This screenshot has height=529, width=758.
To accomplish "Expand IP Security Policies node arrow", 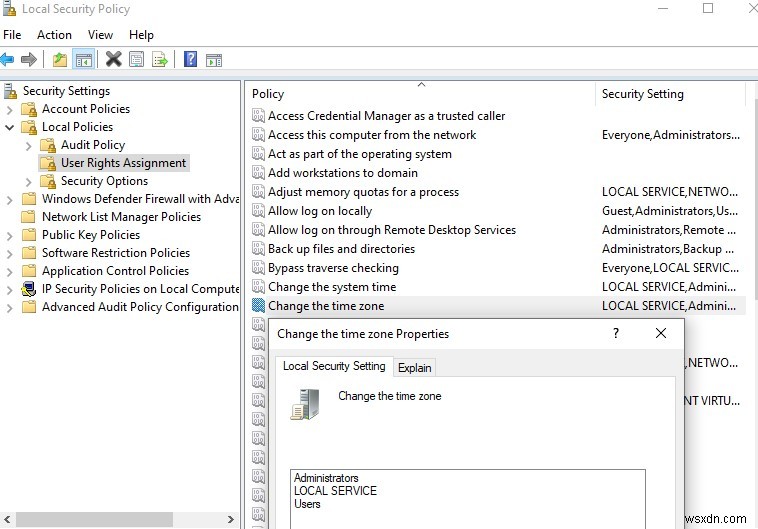I will tap(9, 290).
